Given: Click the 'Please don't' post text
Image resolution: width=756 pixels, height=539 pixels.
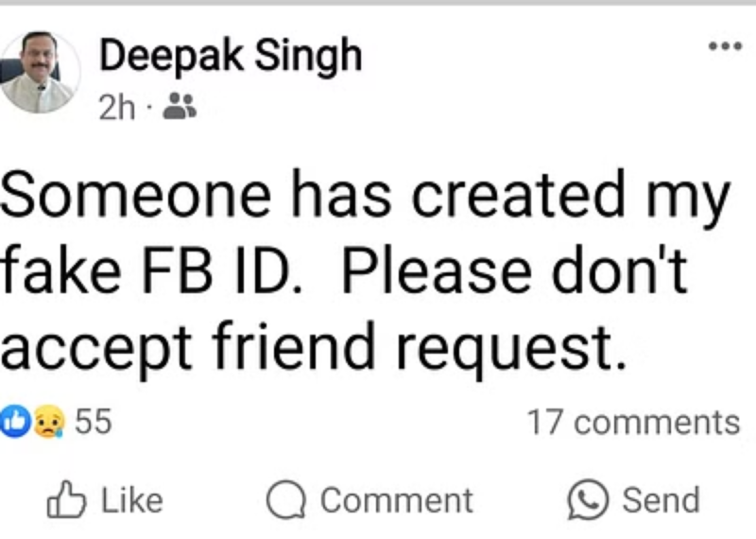Looking at the screenshot, I should (x=517, y=273).
